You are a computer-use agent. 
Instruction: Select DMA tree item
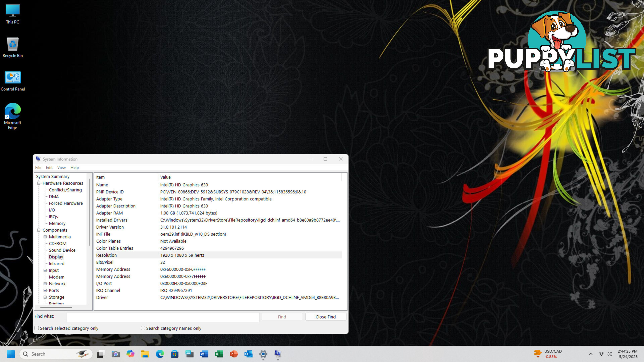click(x=54, y=197)
